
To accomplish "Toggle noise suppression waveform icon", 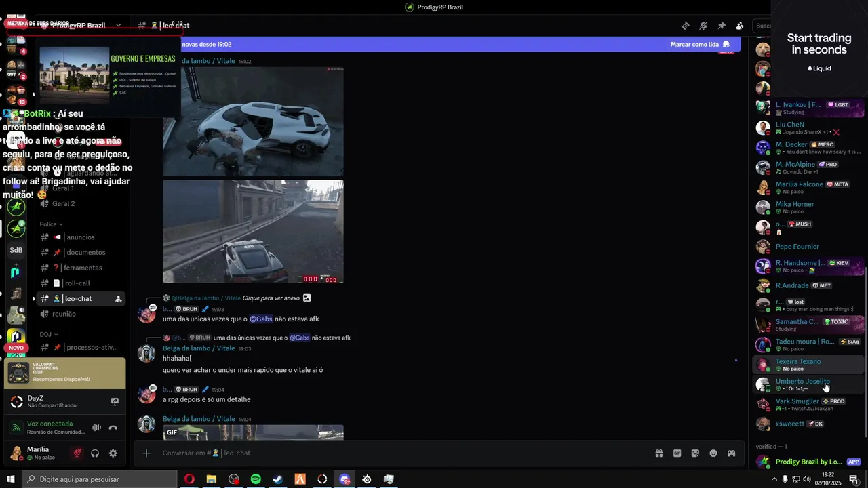I will tap(96, 428).
